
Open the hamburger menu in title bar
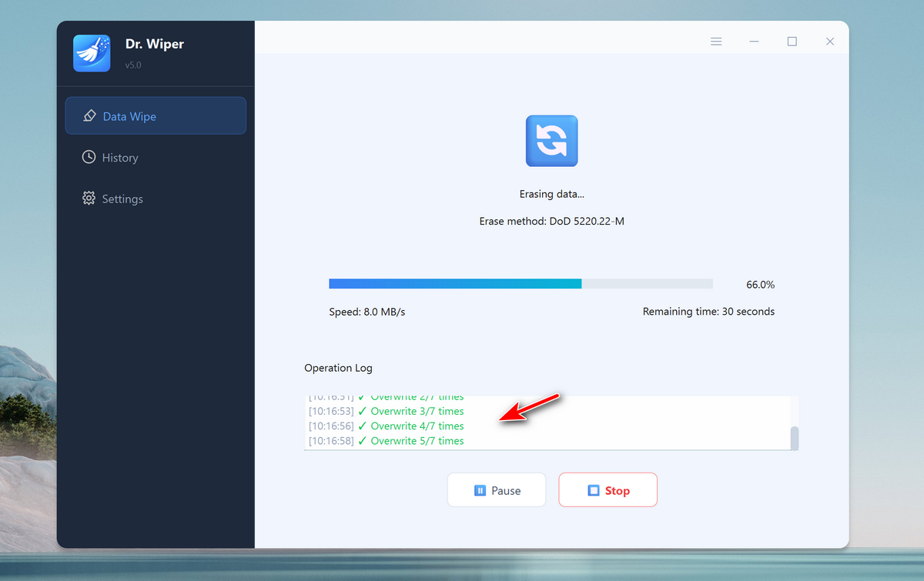point(716,42)
